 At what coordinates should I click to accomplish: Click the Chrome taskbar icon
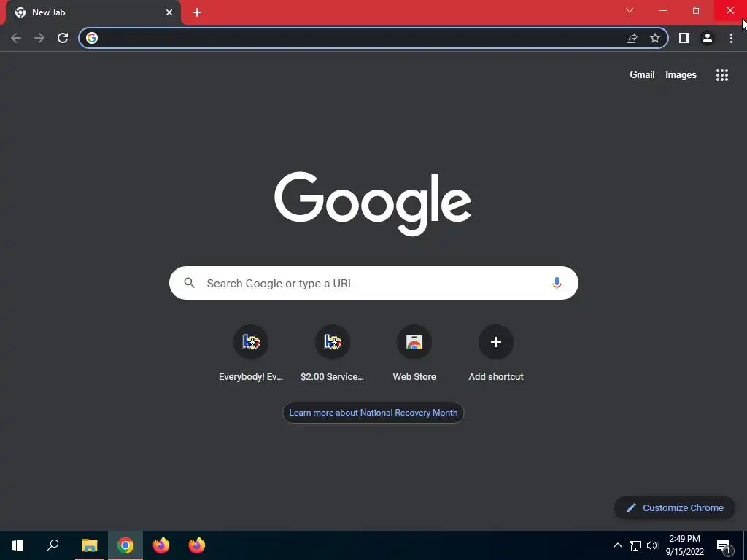coord(125,545)
